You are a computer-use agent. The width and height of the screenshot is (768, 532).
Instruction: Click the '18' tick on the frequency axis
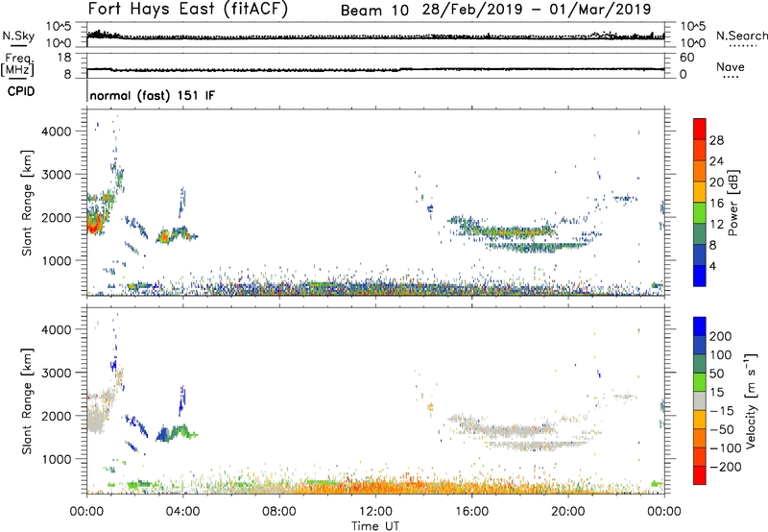point(64,58)
